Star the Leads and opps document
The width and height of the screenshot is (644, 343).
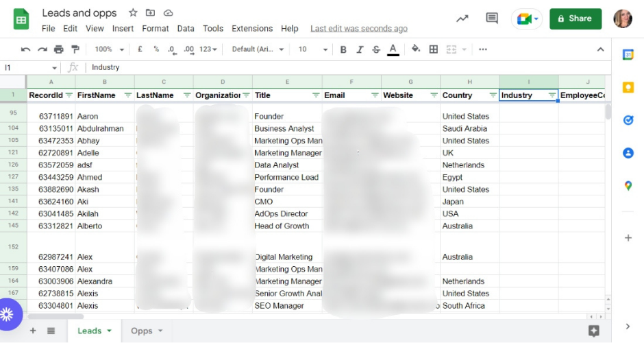click(x=133, y=13)
